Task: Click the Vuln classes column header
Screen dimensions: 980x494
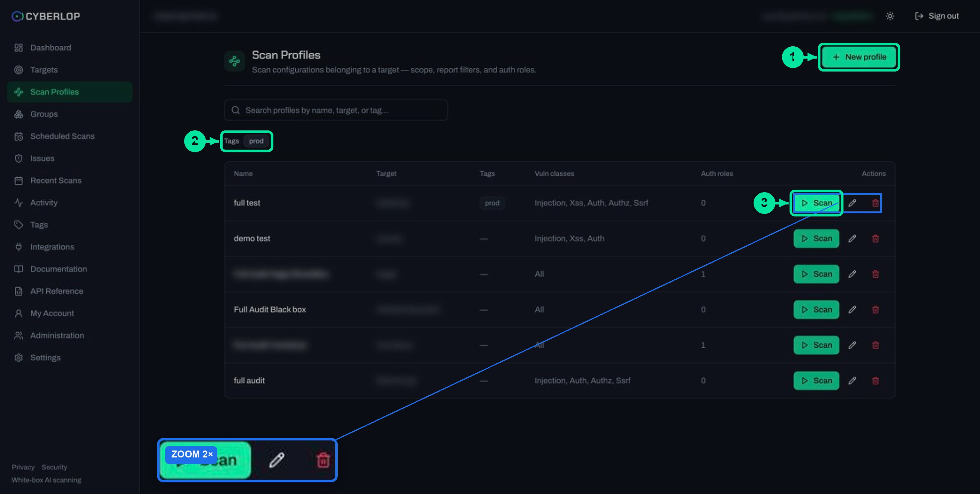Action: coord(554,174)
